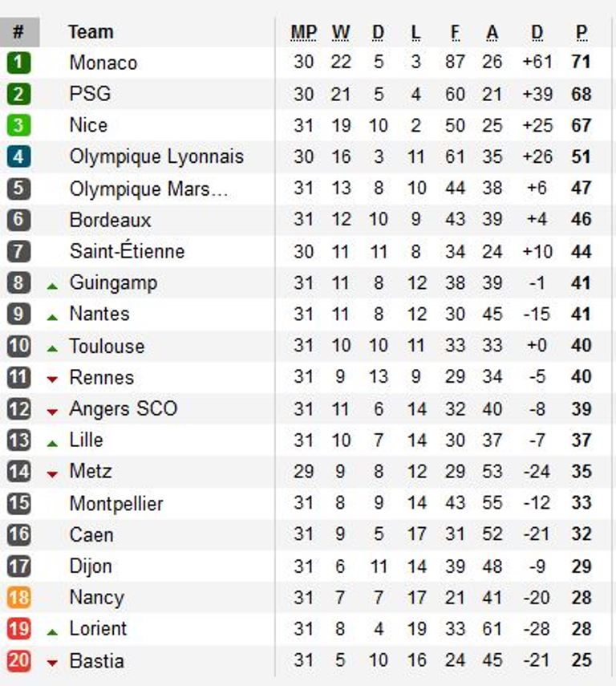Select the Montpellier table row
The image size is (616, 686).
coord(306,503)
